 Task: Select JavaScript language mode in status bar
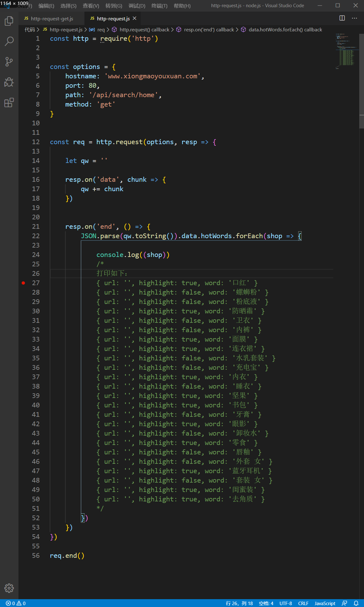tap(325, 603)
